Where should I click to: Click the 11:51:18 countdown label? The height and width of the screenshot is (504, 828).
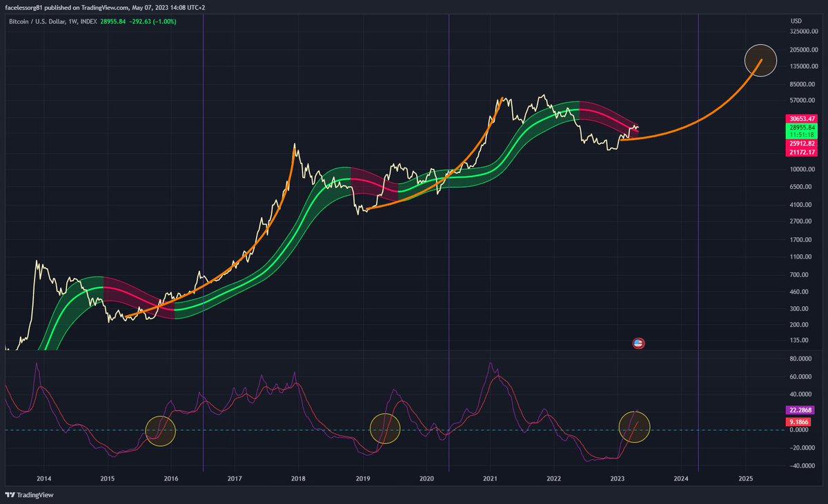point(802,135)
